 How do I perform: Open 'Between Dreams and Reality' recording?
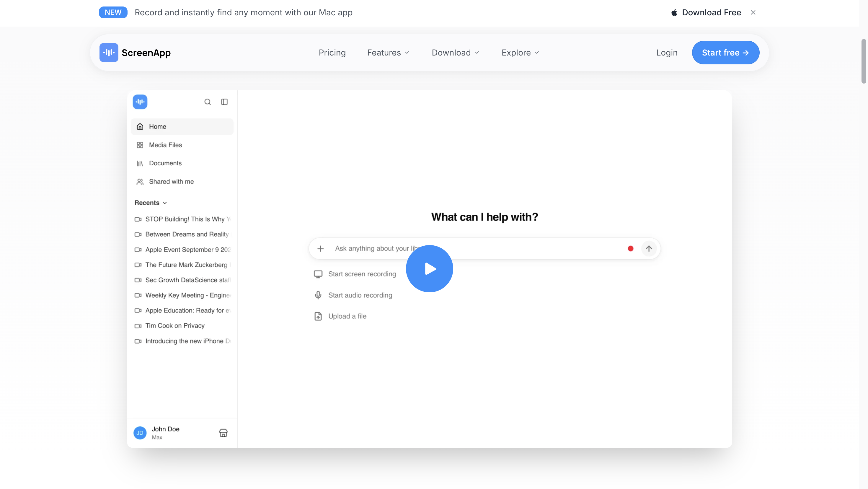182,234
